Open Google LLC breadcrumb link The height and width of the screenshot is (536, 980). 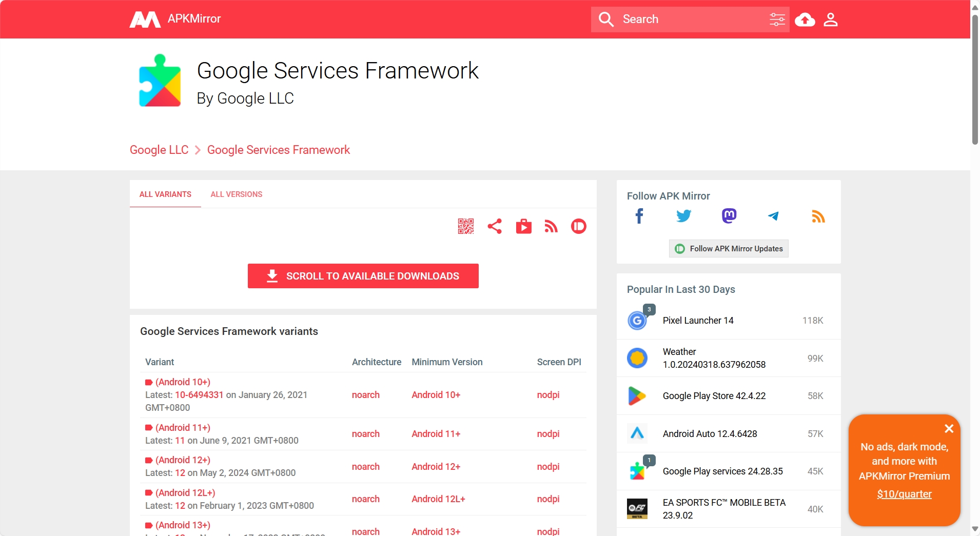(159, 150)
